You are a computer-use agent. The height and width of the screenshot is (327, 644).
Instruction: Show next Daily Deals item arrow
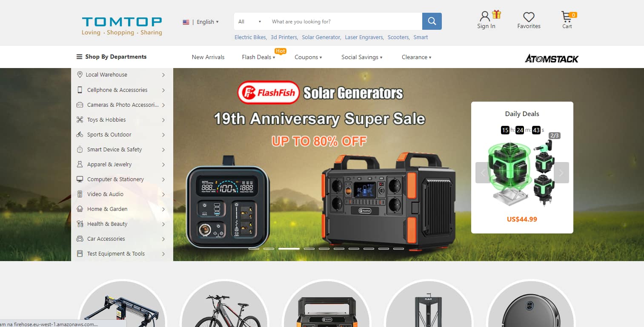coord(561,173)
